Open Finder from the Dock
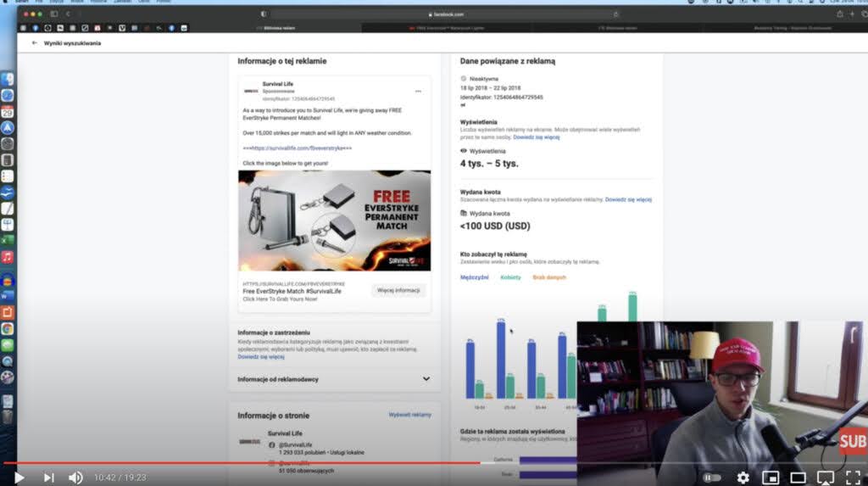Image resolution: width=868 pixels, height=486 pixels. click(7, 80)
